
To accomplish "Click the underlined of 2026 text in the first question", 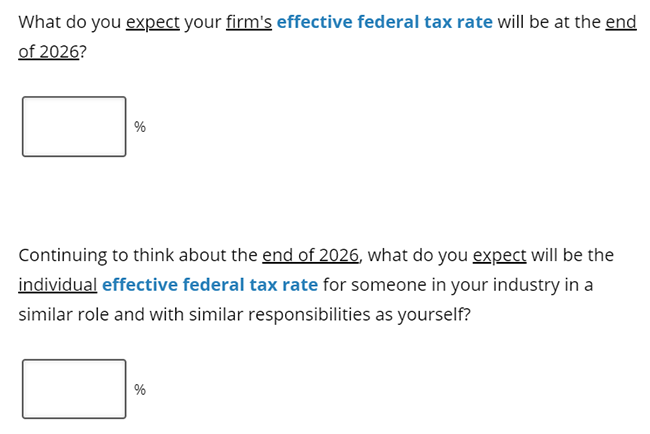I will [x=49, y=52].
